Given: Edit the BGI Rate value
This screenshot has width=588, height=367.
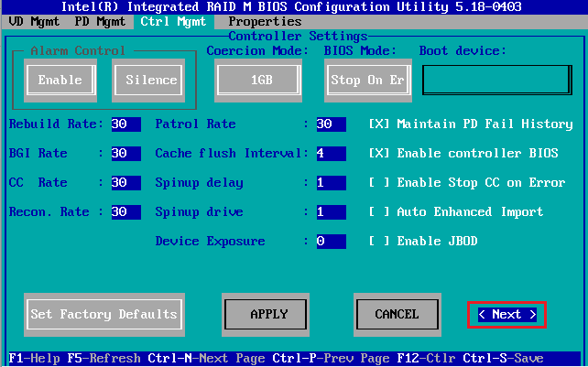Looking at the screenshot, I should (126, 154).
